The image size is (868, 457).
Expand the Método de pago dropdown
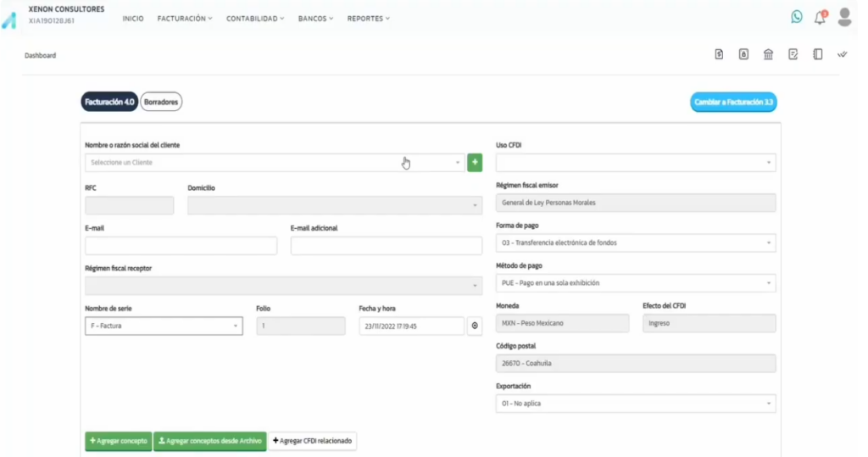pyautogui.click(x=635, y=284)
